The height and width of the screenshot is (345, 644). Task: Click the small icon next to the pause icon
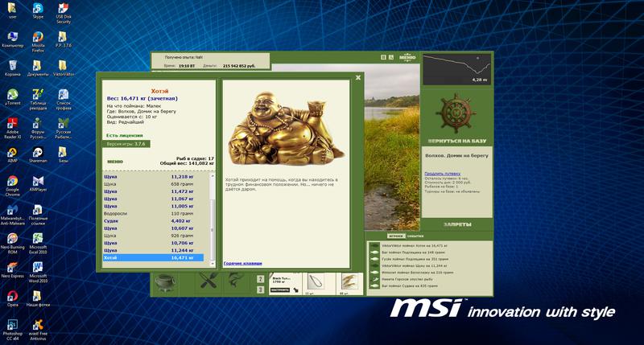pyautogui.click(x=391, y=57)
